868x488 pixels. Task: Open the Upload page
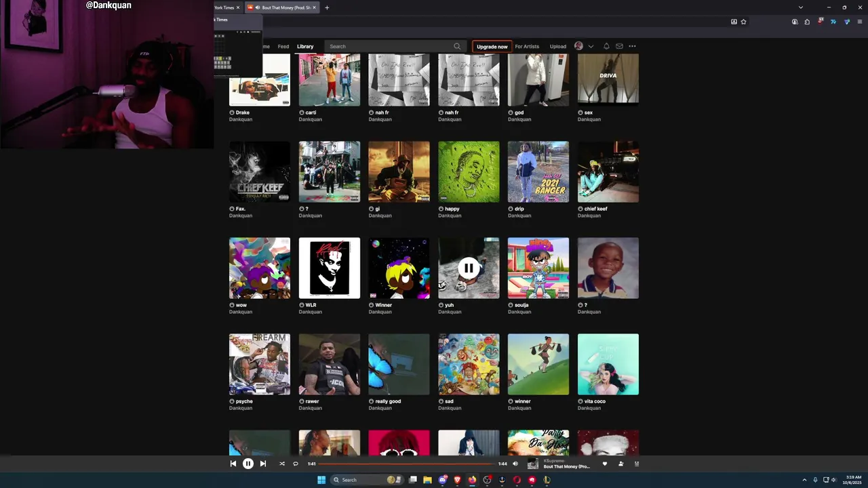(558, 46)
